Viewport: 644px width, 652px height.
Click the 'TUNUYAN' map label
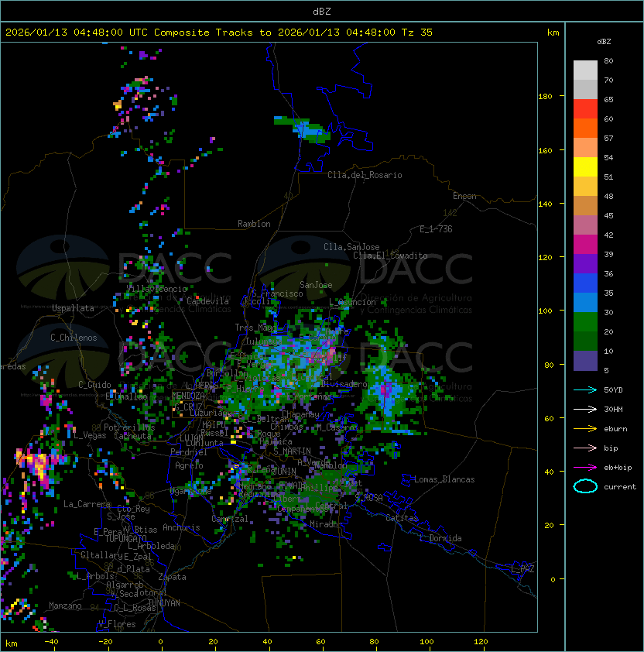(164, 603)
